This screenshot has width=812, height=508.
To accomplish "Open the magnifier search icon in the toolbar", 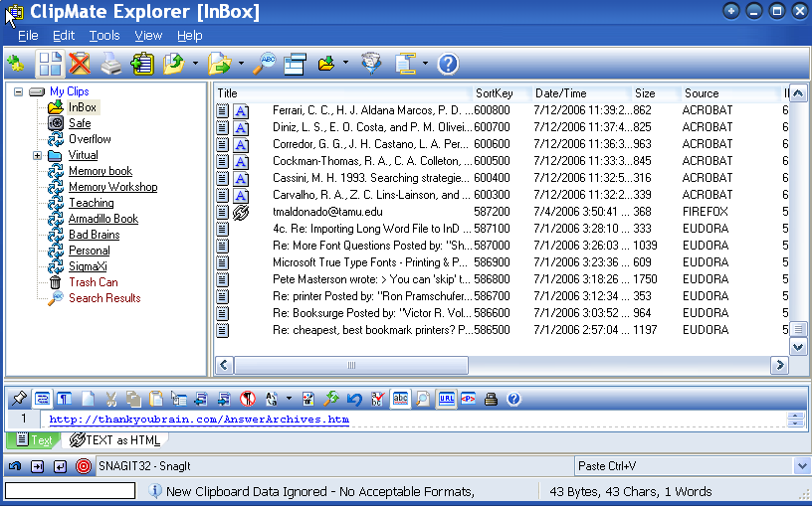I will click(265, 65).
